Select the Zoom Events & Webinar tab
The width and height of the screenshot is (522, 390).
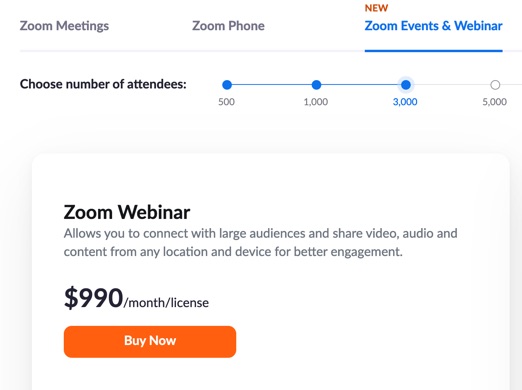[x=433, y=26]
